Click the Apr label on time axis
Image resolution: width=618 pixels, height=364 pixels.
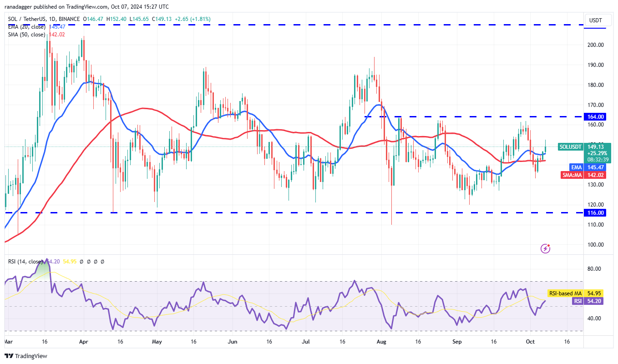[83, 341]
